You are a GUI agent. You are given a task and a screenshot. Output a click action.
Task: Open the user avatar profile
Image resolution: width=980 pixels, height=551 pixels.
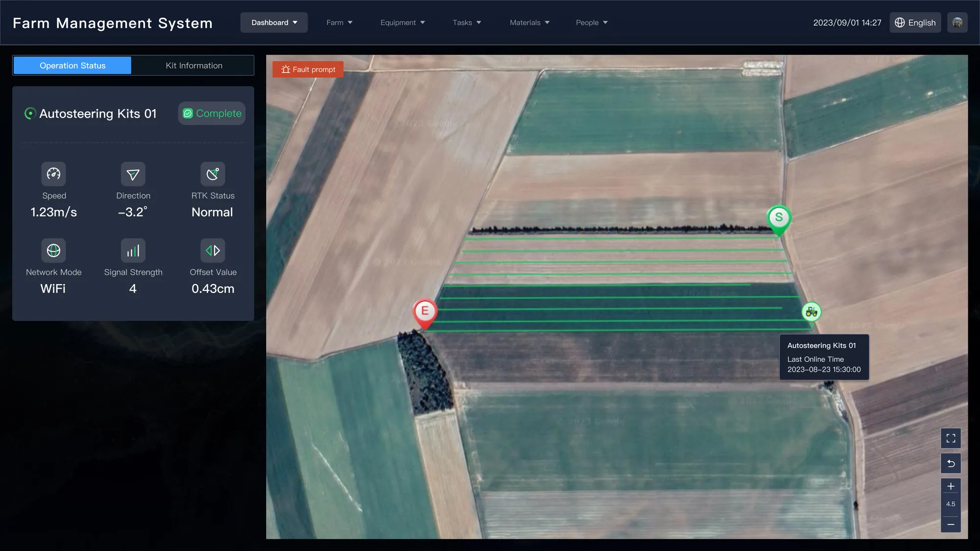click(957, 23)
